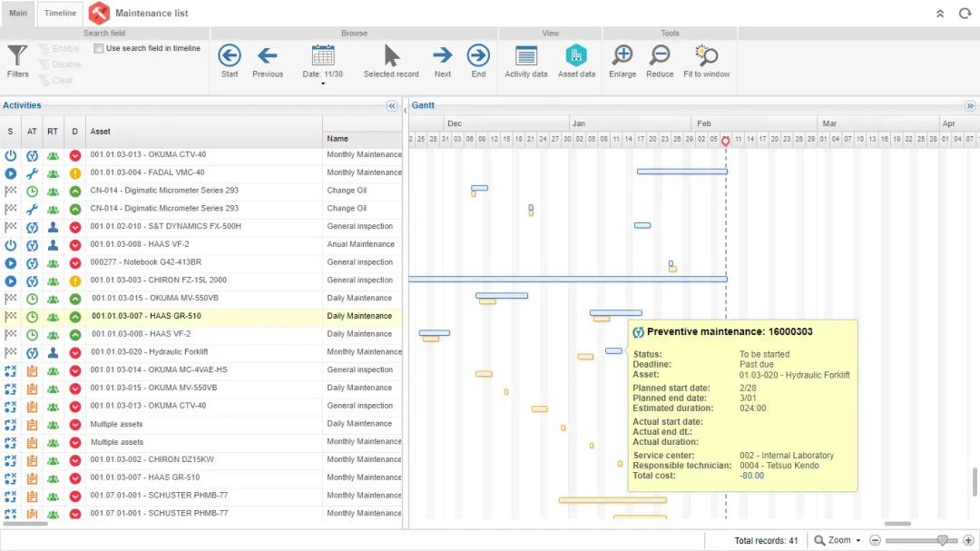
Task: Open Asset data view
Action: (x=576, y=61)
